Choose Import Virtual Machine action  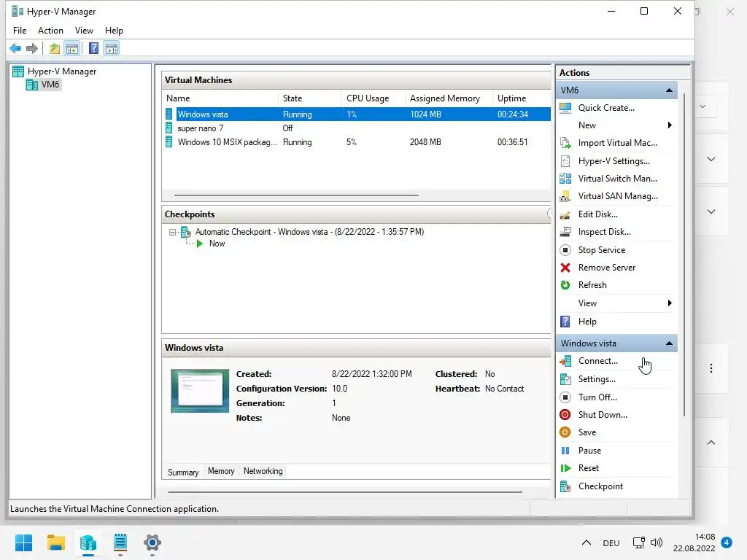(616, 143)
